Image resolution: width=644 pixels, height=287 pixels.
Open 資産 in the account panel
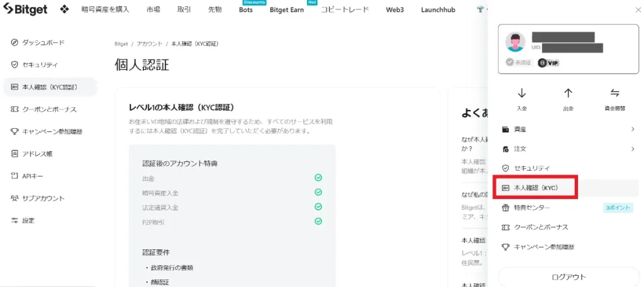(569, 129)
